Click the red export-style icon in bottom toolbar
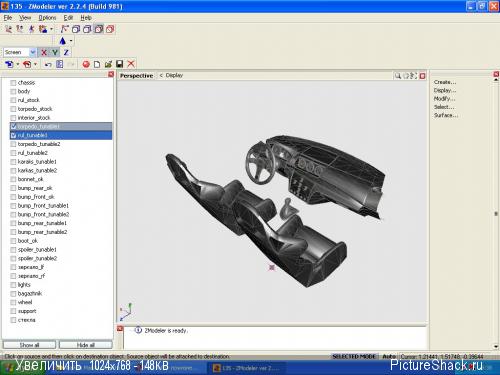 click(27, 64)
